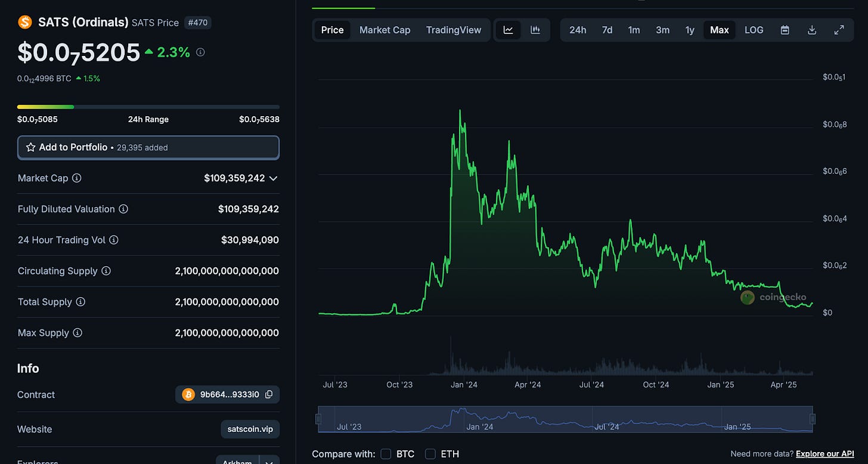Click the Arkham explorer button

238,461
